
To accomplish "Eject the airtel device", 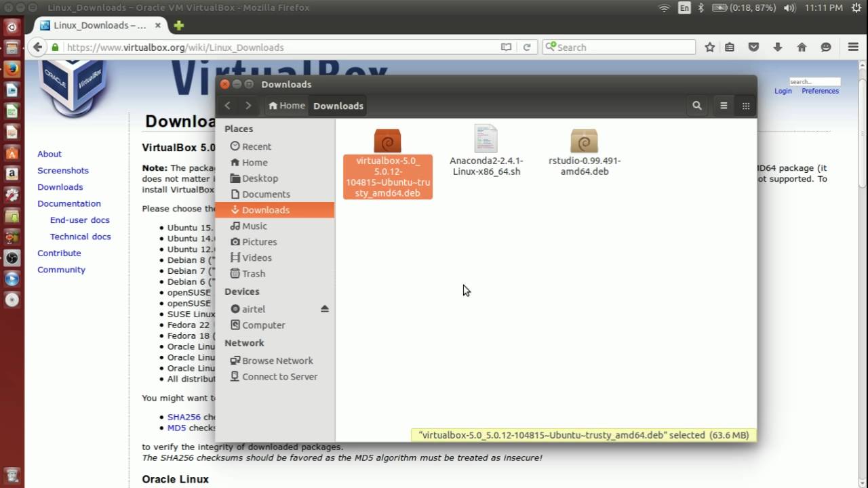I will coord(325,309).
